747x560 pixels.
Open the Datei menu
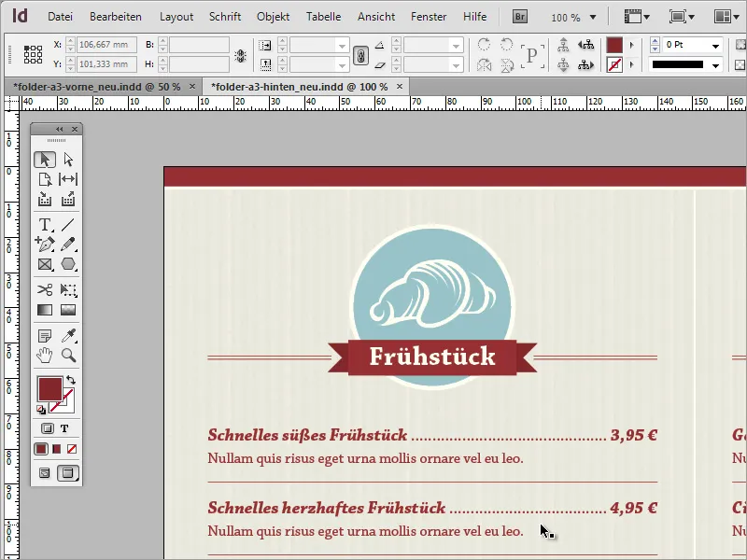tap(60, 17)
